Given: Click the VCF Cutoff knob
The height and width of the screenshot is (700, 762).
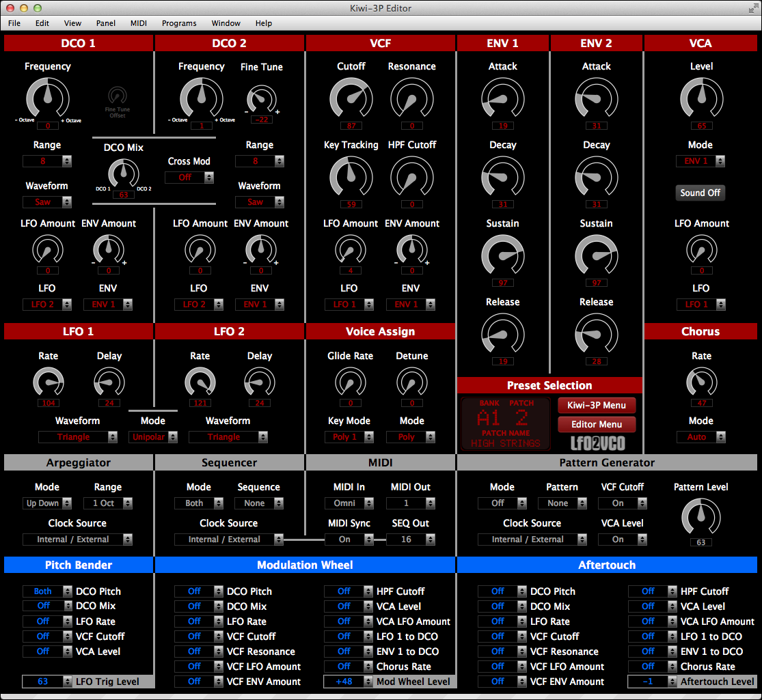Looking at the screenshot, I should tap(351, 98).
